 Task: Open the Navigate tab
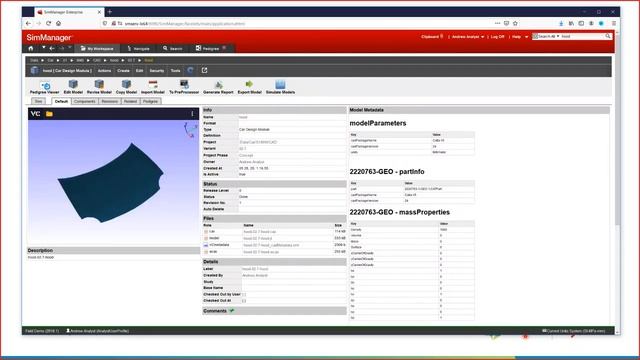point(138,49)
